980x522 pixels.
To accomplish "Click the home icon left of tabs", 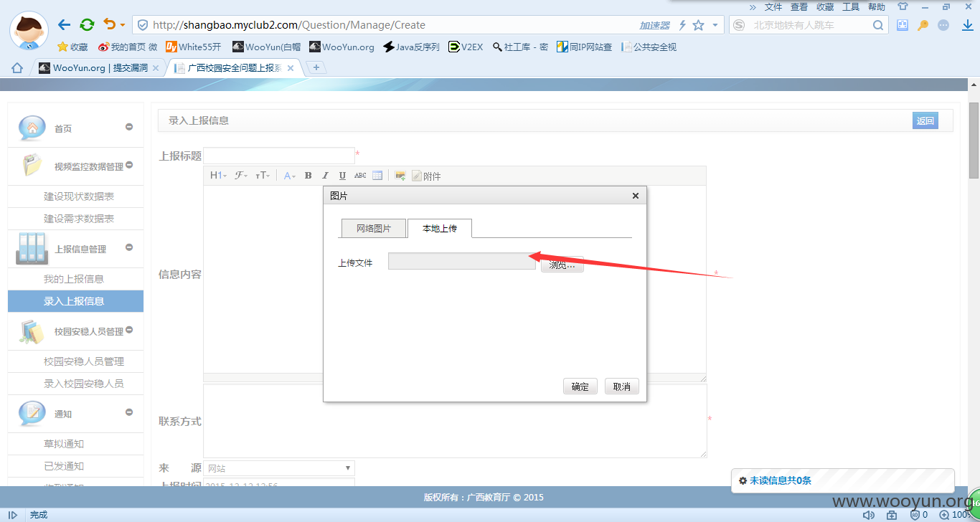I will pyautogui.click(x=17, y=67).
